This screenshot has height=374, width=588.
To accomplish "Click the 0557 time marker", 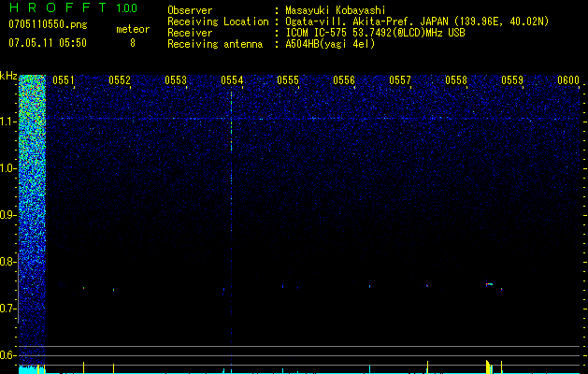I will click(400, 79).
